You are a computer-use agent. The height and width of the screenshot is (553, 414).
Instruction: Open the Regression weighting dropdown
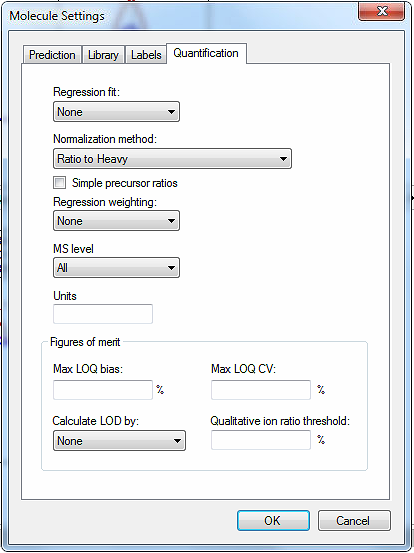(x=116, y=221)
